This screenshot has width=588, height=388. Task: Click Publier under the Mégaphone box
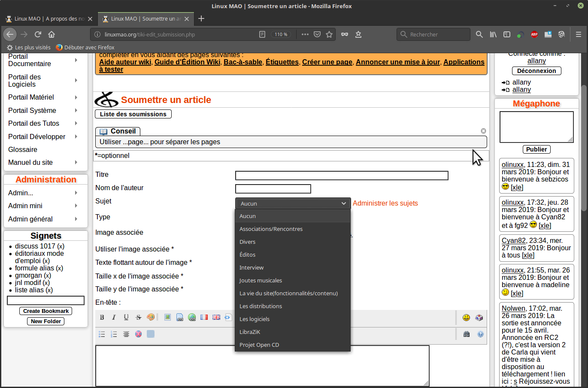536,149
